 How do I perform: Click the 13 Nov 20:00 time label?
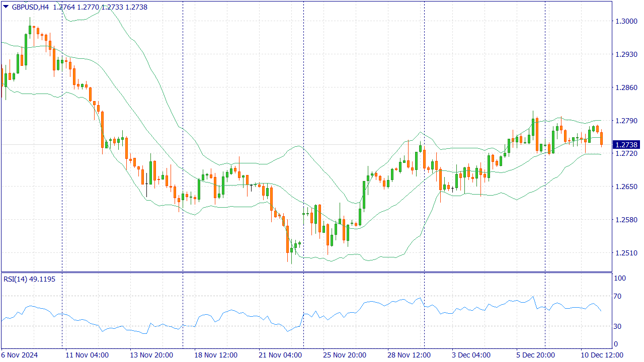click(x=151, y=355)
